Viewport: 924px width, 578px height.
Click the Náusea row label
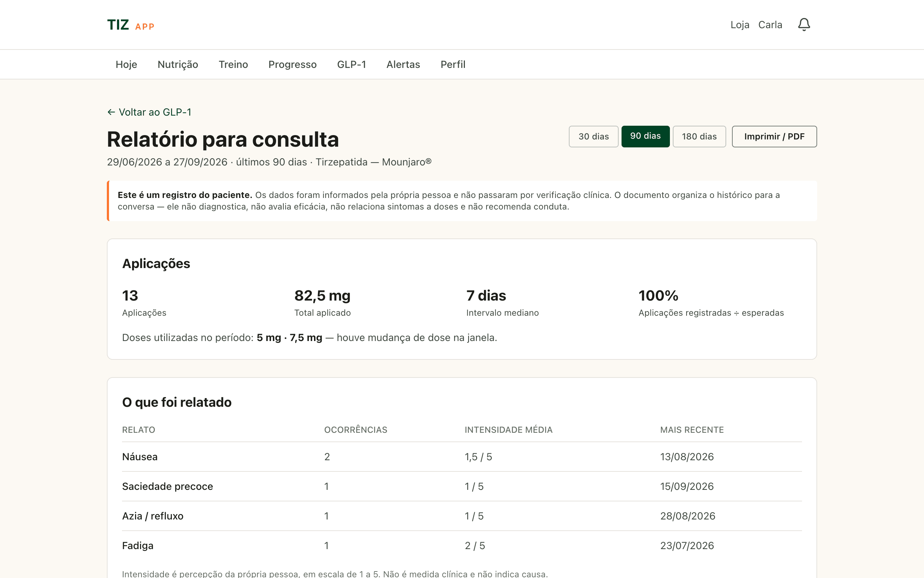tap(140, 457)
